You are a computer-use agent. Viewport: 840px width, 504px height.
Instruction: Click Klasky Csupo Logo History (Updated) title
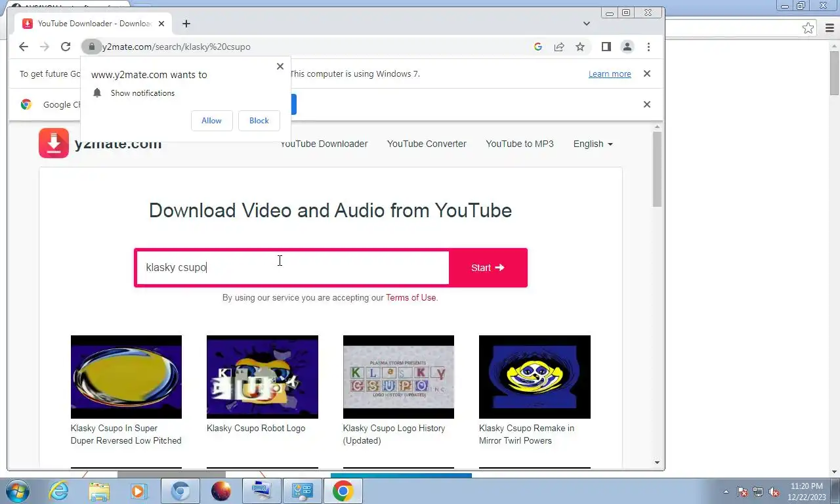(394, 434)
